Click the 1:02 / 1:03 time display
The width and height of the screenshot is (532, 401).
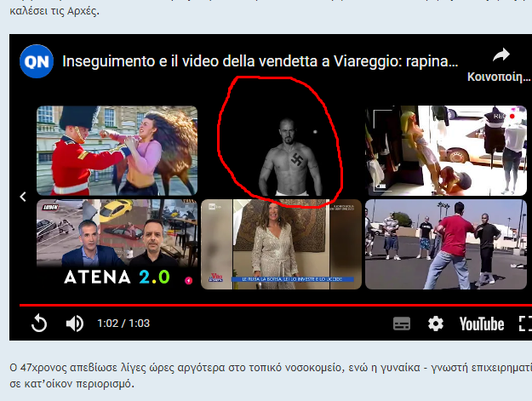pyautogui.click(x=123, y=324)
